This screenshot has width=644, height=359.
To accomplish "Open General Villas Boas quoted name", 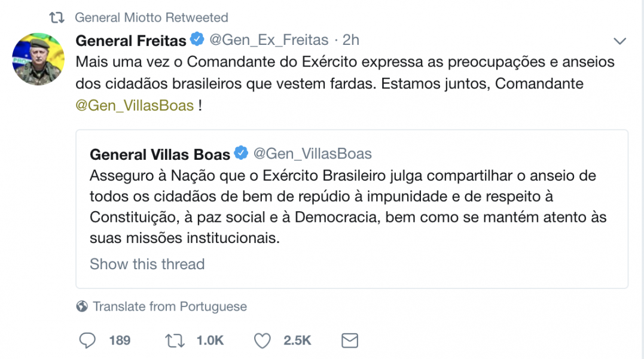I will (x=160, y=154).
